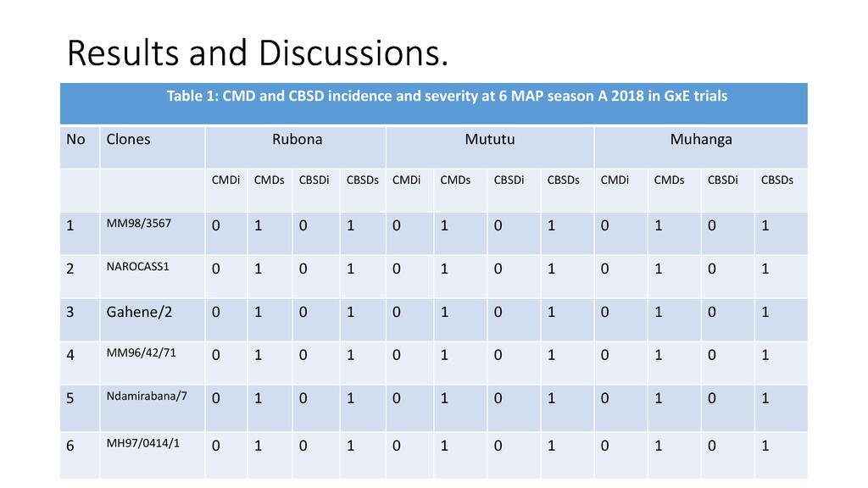The image size is (868, 488).
Task: Click the CMDi subheader under Rubona
Action: point(225,180)
